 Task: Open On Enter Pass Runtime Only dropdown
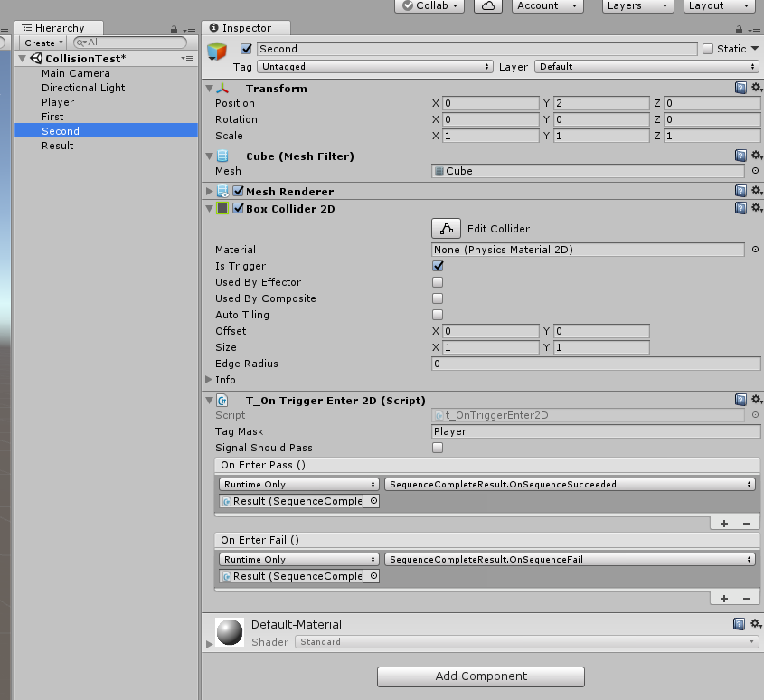[298, 484]
